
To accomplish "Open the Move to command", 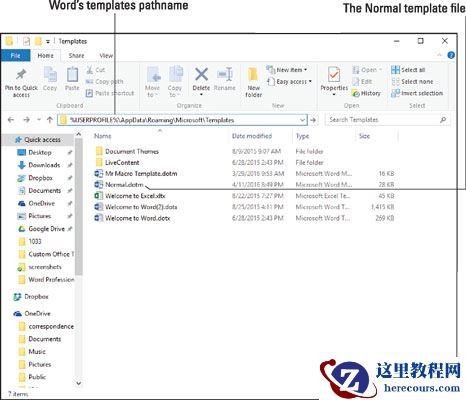I will (x=152, y=82).
